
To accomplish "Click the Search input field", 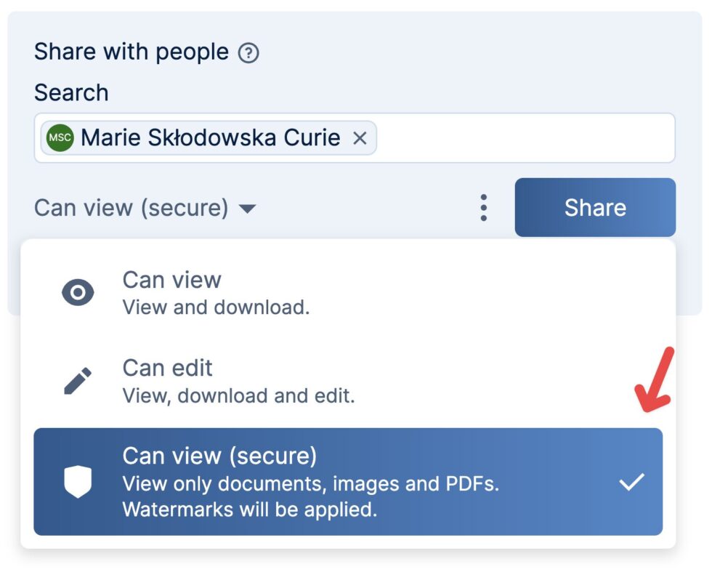I will [509, 138].
